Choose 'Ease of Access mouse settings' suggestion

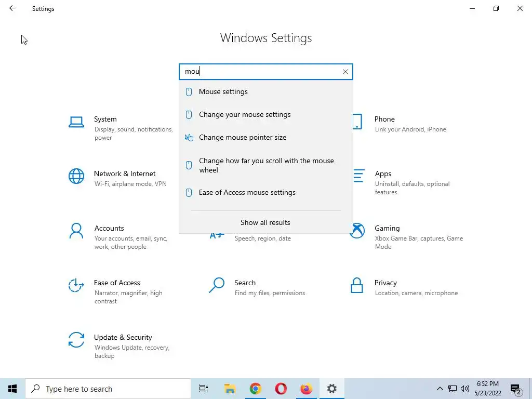(265, 192)
